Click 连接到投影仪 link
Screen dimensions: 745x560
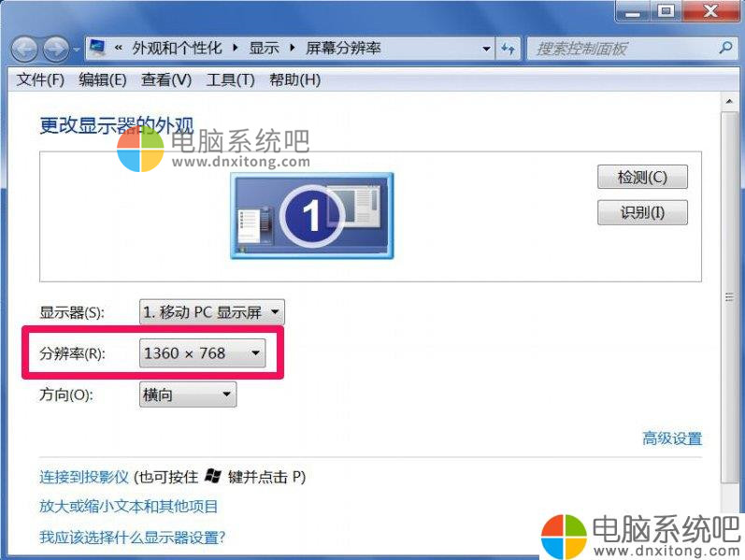[x=84, y=477]
